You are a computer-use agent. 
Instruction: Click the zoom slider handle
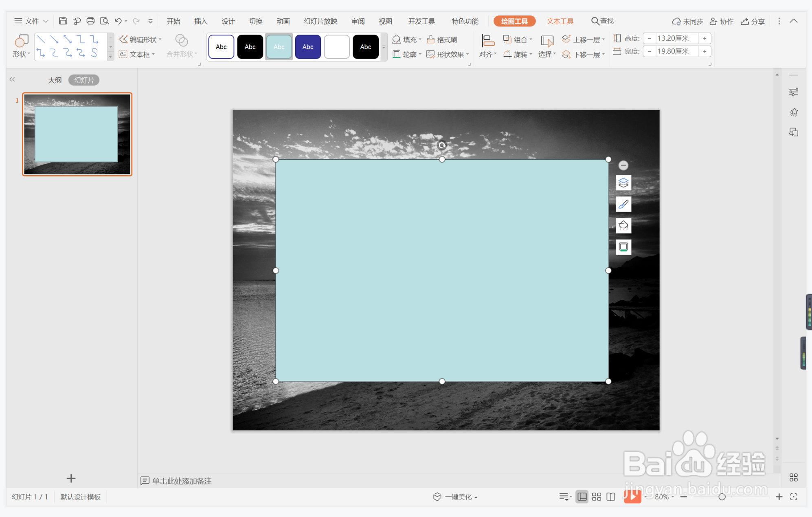(722, 497)
